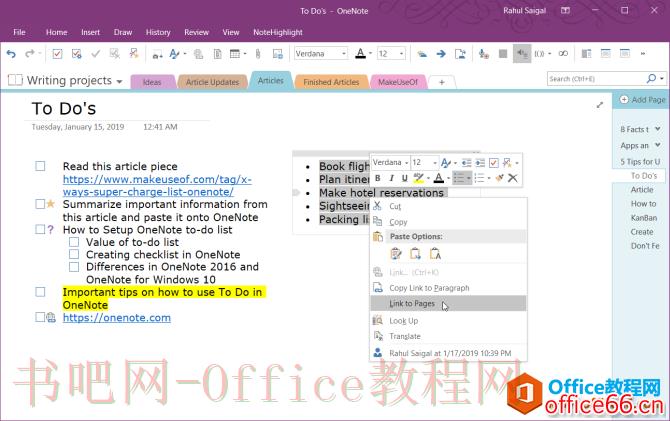The image size is (670, 421).
Task: Check the 'Read this article piece' checkbox
Action: click(x=40, y=166)
